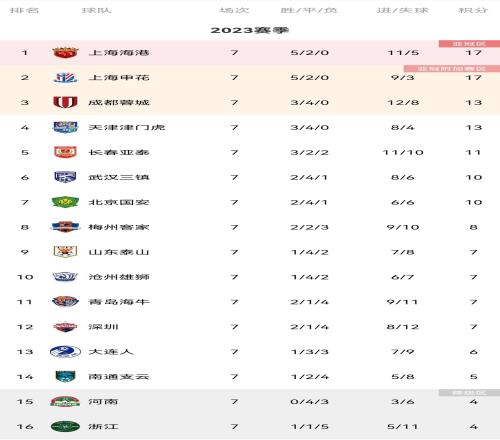Open the 武汉三镇 club badge
Screen dimensions: 500x440
click(65, 177)
